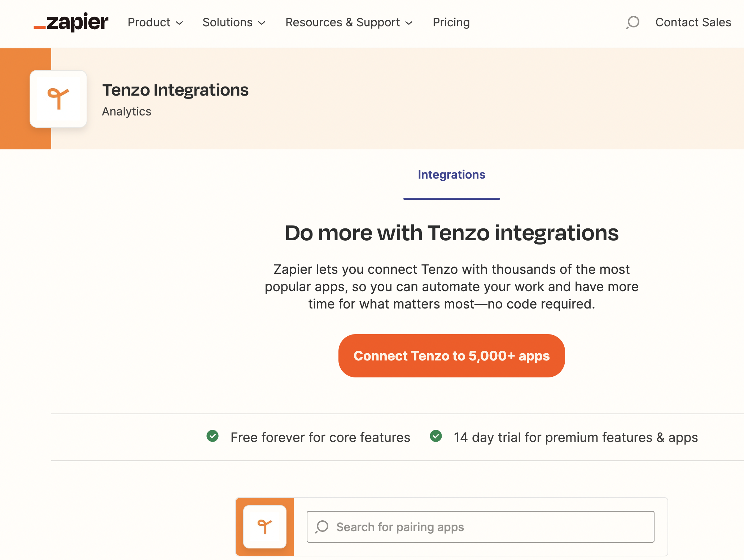Open the search magnifier icon in the top navigation

pyautogui.click(x=633, y=22)
